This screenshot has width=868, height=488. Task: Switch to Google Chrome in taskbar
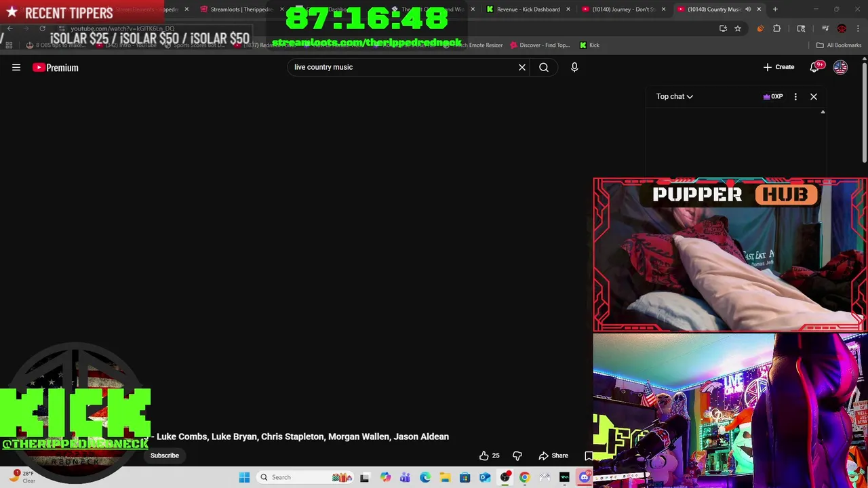tap(524, 477)
